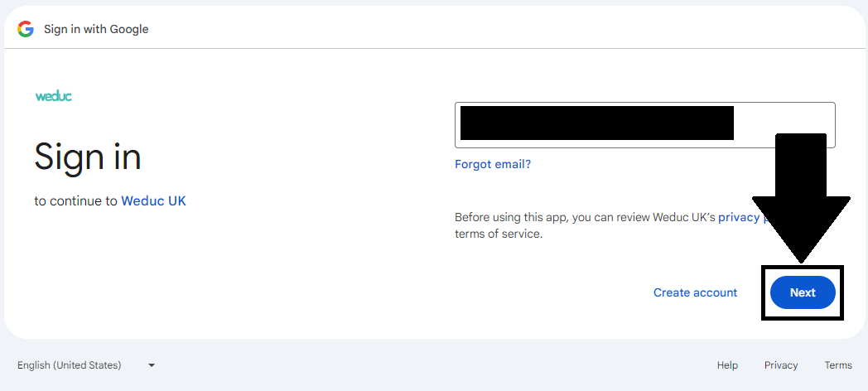Open the English (United States) language selector
This screenshot has width=868, height=391.
70,365
